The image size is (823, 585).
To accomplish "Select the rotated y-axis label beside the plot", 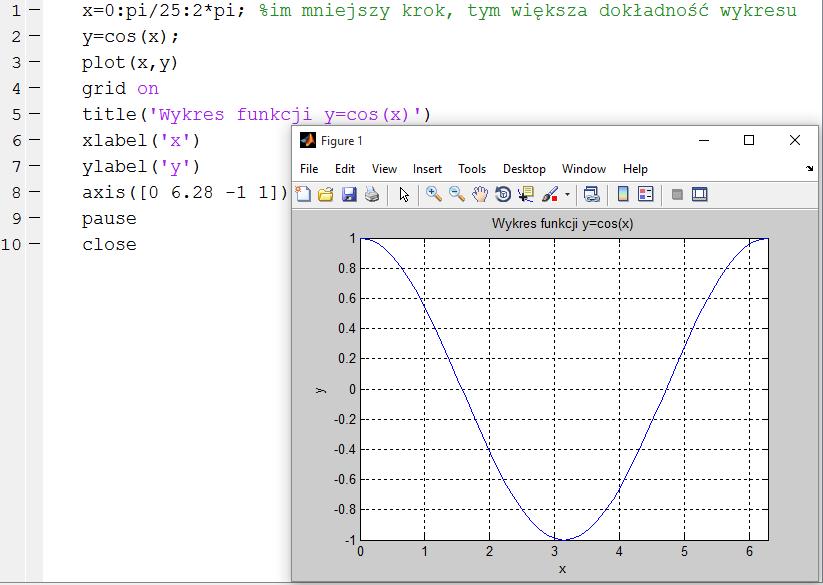I will pyautogui.click(x=320, y=390).
